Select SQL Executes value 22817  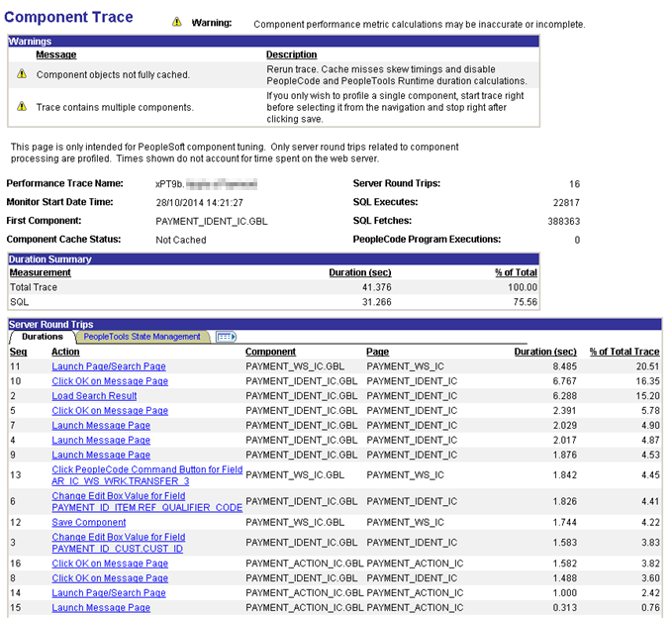click(x=566, y=203)
